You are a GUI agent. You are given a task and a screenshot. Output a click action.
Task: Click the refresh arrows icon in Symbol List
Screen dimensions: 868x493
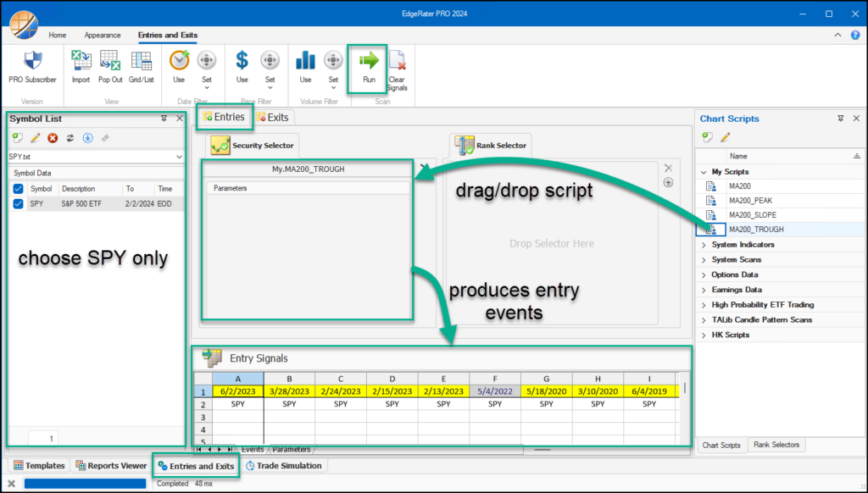[x=70, y=138]
